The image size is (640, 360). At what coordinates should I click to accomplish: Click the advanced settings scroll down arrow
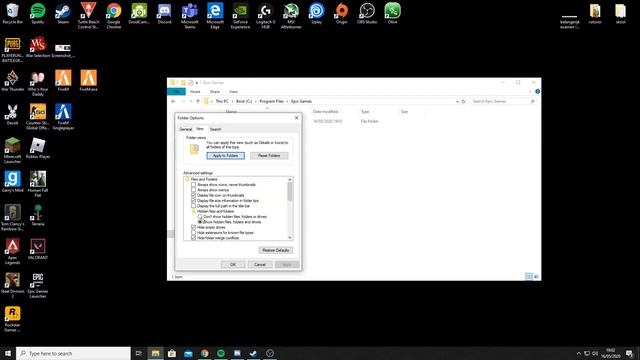290,238
